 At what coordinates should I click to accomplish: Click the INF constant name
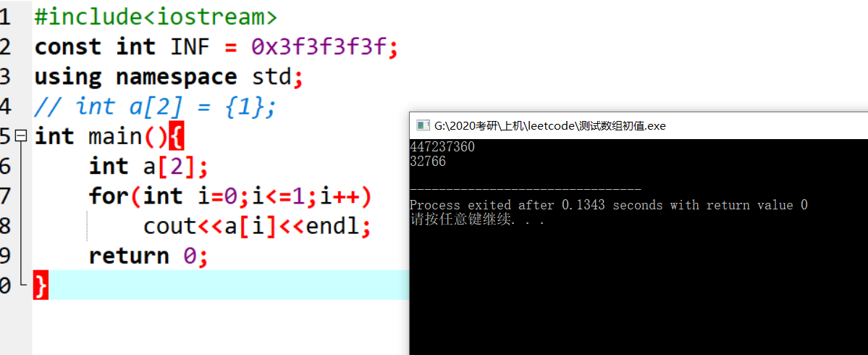pos(190,47)
